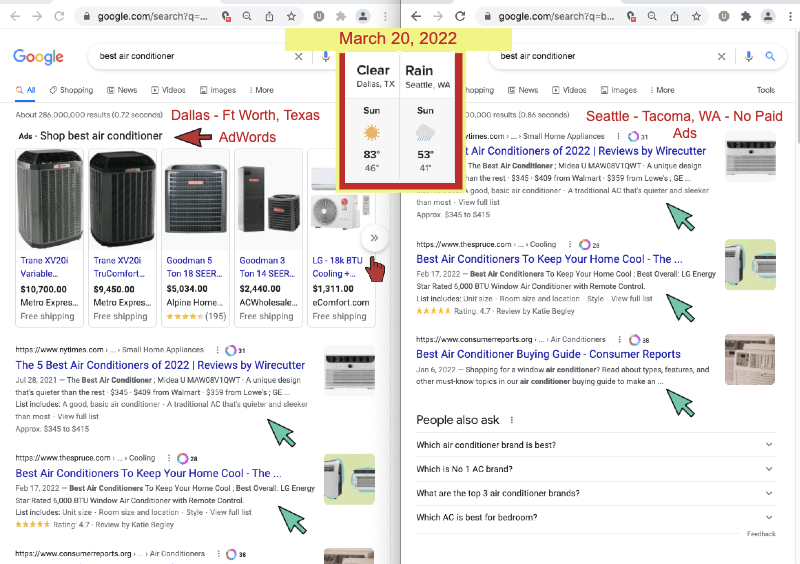This screenshot has width=800, height=564.
Task: Click share icon in right browser toolbar
Action: [674, 16]
